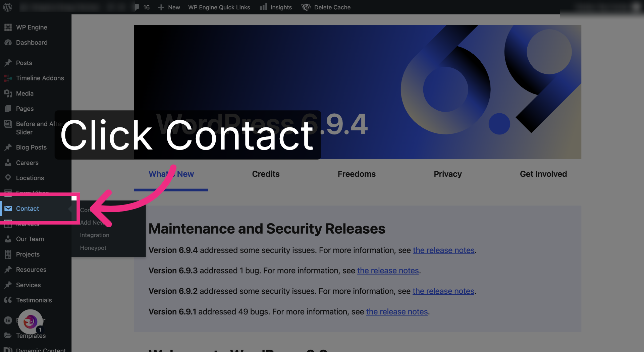Switch to the What's New tab
The height and width of the screenshot is (352, 644).
[x=171, y=174]
